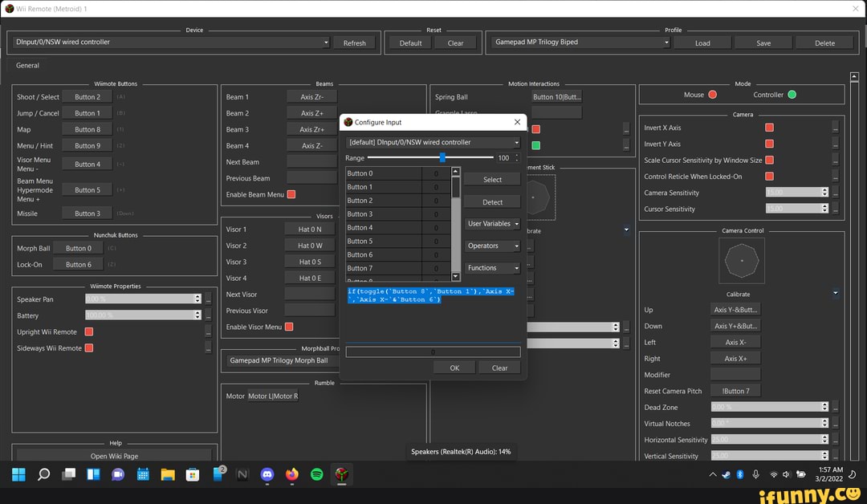Screen dimensions: 867x504
Task: Click the Range slider handle
Action: click(x=442, y=158)
